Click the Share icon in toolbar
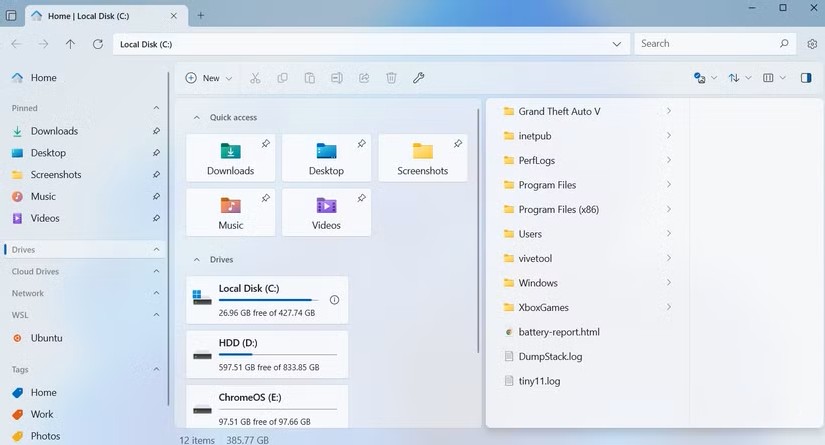Screen dimensions: 825x445 coord(364,78)
